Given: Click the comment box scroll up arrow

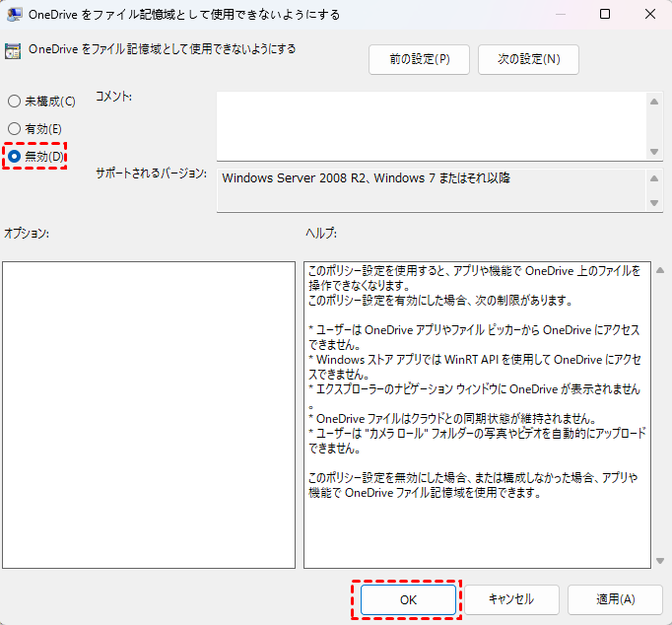Looking at the screenshot, I should tap(654, 102).
